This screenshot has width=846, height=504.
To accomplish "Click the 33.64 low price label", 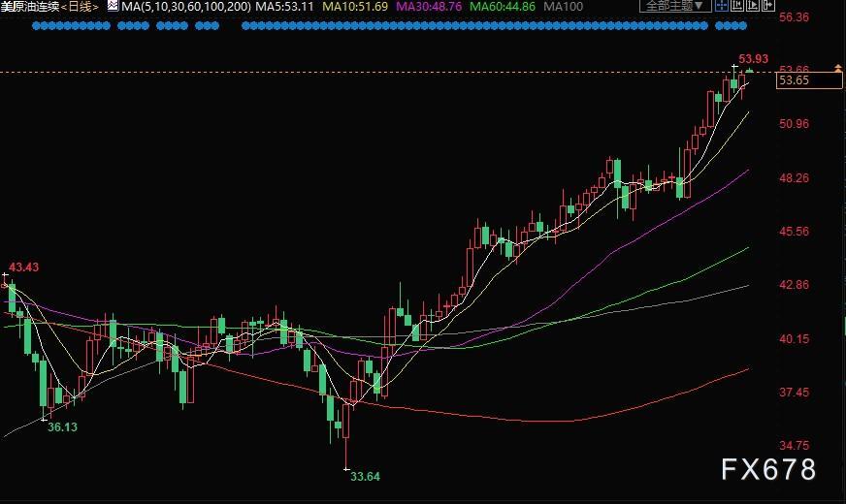I will (365, 477).
